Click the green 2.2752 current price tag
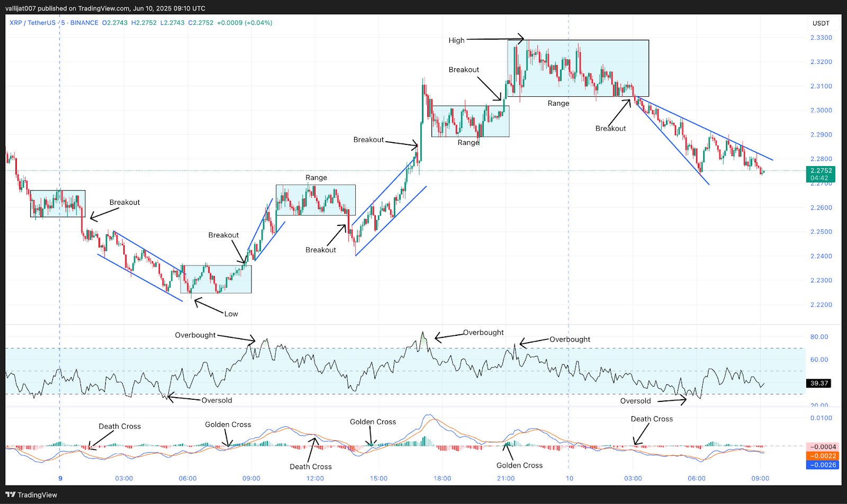 click(x=821, y=174)
